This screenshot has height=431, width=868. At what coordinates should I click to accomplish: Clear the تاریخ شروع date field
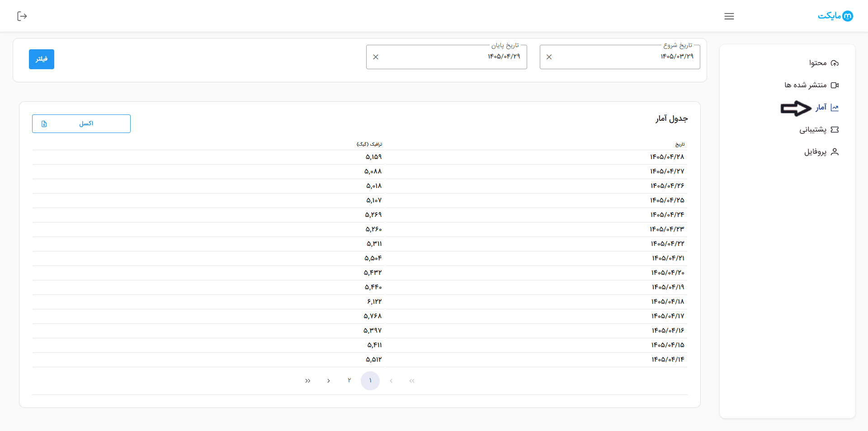click(549, 57)
